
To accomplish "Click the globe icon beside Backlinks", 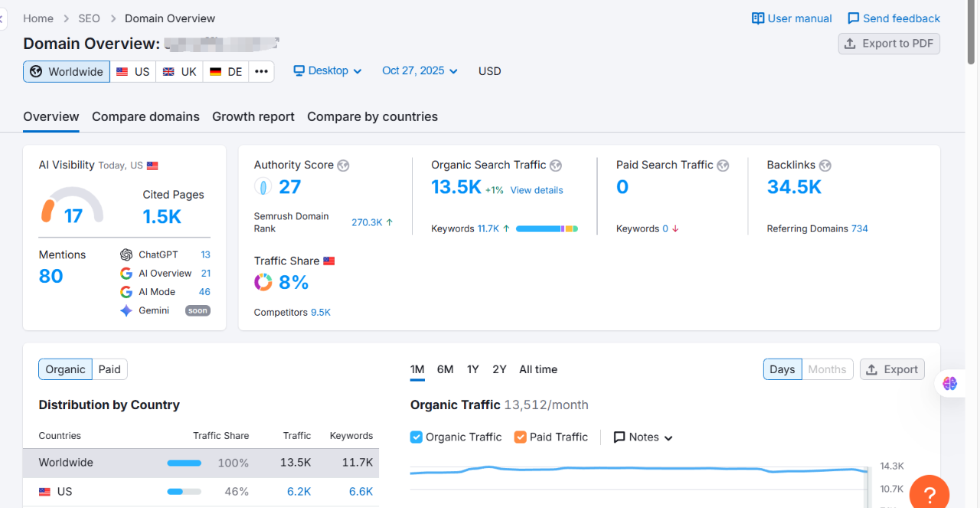I will pyautogui.click(x=825, y=166).
